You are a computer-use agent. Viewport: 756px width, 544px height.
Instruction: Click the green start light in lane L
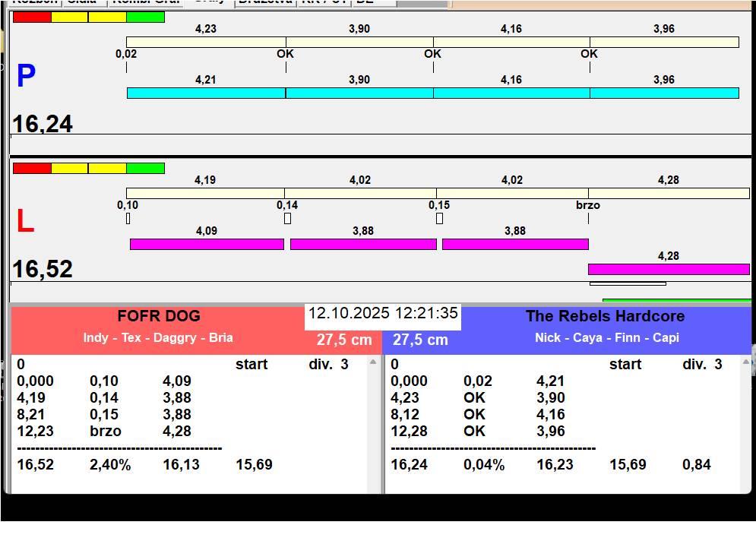(x=145, y=168)
